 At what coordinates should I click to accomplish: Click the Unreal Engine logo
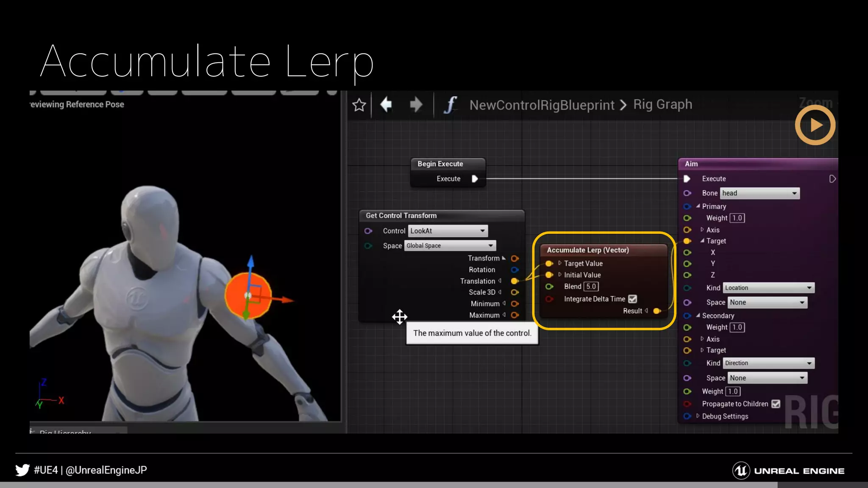coord(741,471)
